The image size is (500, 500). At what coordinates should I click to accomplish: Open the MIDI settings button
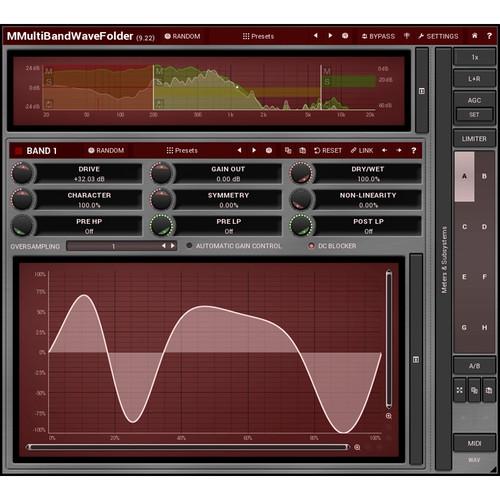tap(474, 443)
